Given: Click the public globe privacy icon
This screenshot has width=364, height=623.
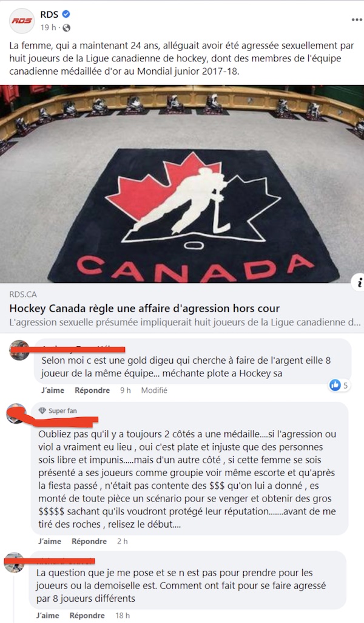Looking at the screenshot, I should click(66, 28).
